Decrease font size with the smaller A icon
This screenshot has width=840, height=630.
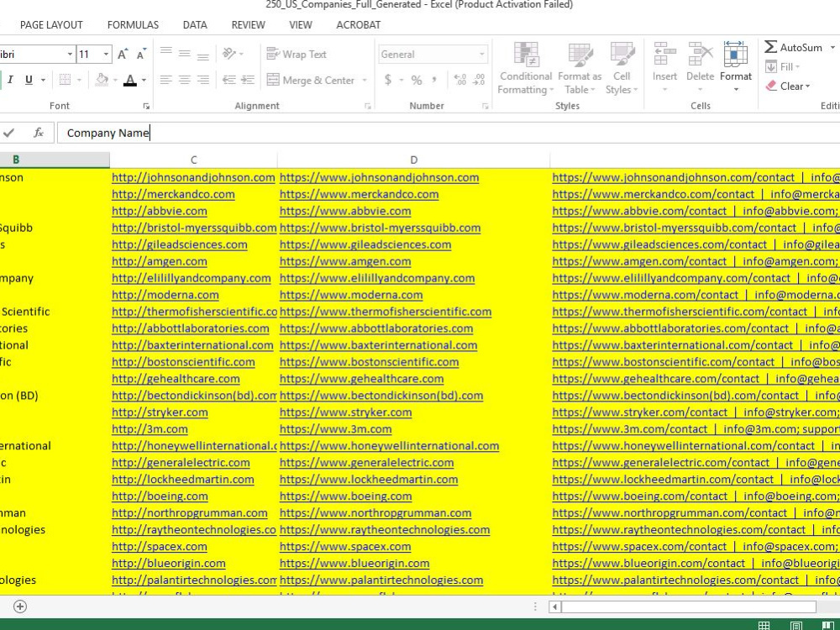(141, 54)
